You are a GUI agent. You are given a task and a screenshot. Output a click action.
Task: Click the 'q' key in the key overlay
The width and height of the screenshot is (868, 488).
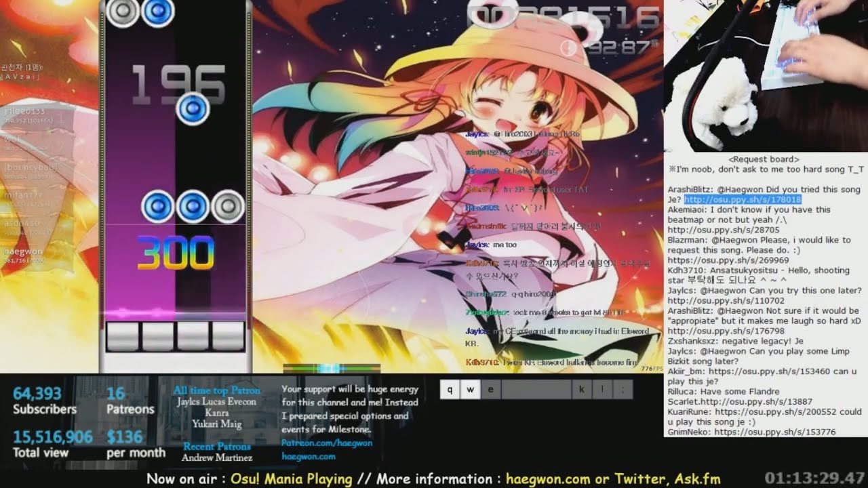(x=450, y=389)
